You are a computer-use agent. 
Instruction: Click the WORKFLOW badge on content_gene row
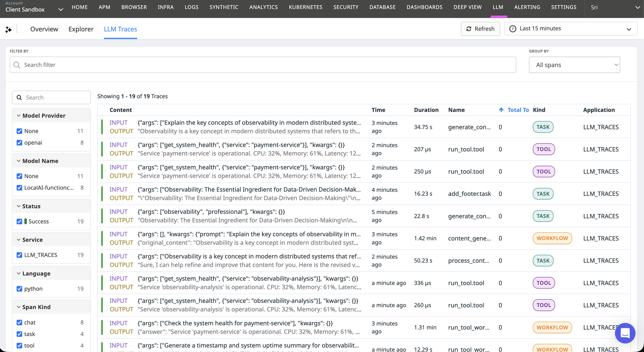[x=552, y=238]
